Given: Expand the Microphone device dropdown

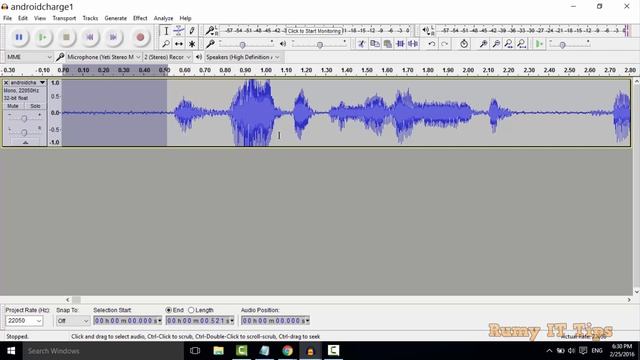Looking at the screenshot, I should [x=138, y=57].
